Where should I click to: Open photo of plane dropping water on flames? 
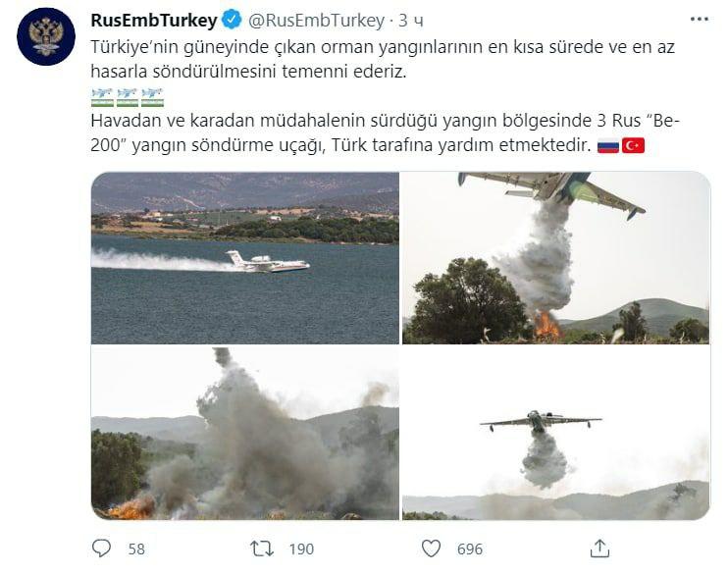[555, 258]
